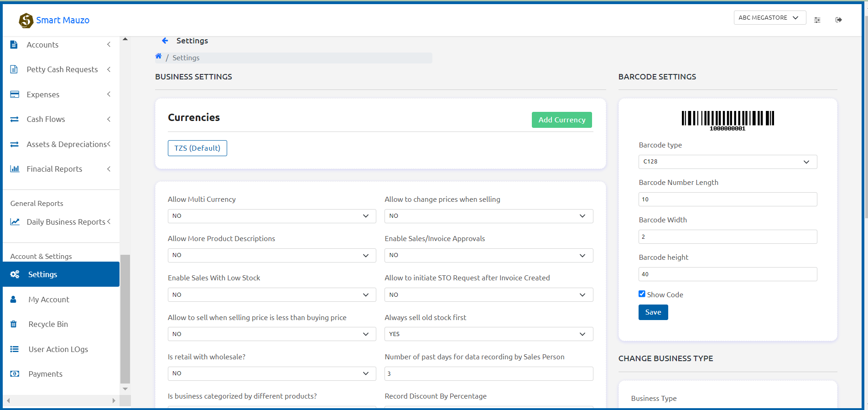Expand the Cash Flows menu chevron
Viewport: 868px width, 410px height.
tap(109, 119)
